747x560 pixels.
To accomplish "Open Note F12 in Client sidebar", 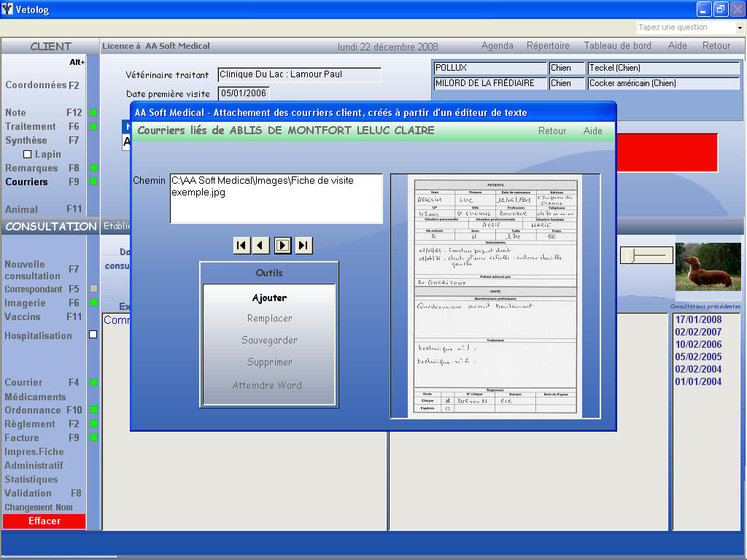I will [x=43, y=113].
